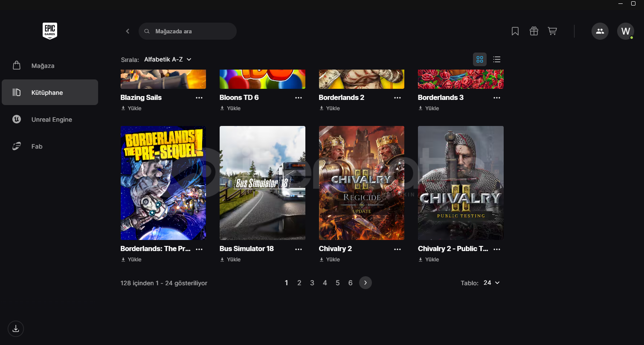Open Fab in the sidebar
Viewport: 644px width, 345px height.
point(50,146)
